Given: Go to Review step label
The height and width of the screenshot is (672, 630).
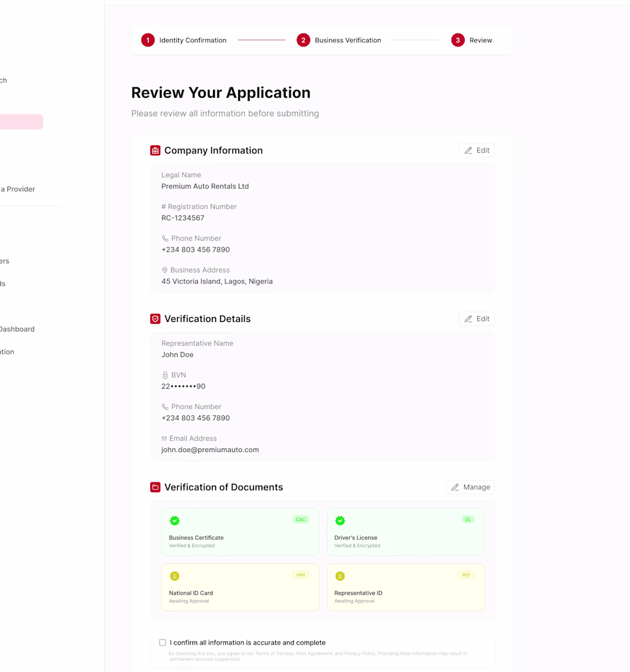Looking at the screenshot, I should tap(480, 40).
